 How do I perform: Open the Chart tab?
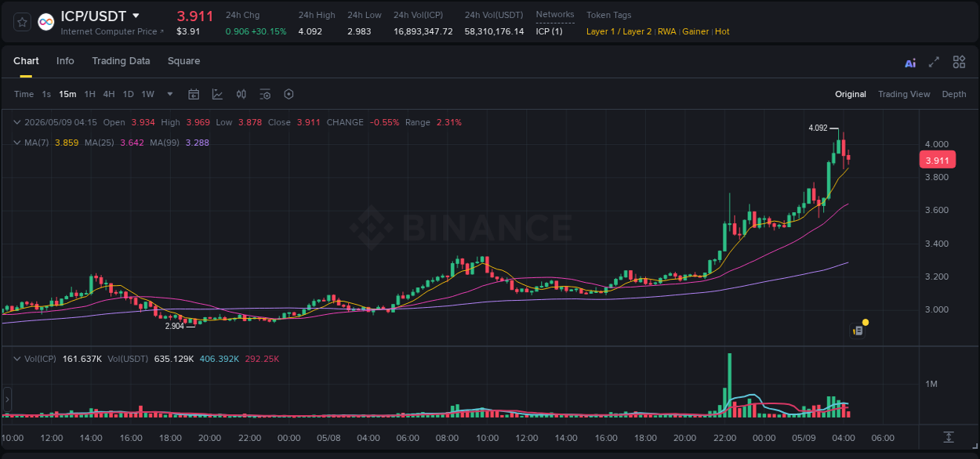26,61
